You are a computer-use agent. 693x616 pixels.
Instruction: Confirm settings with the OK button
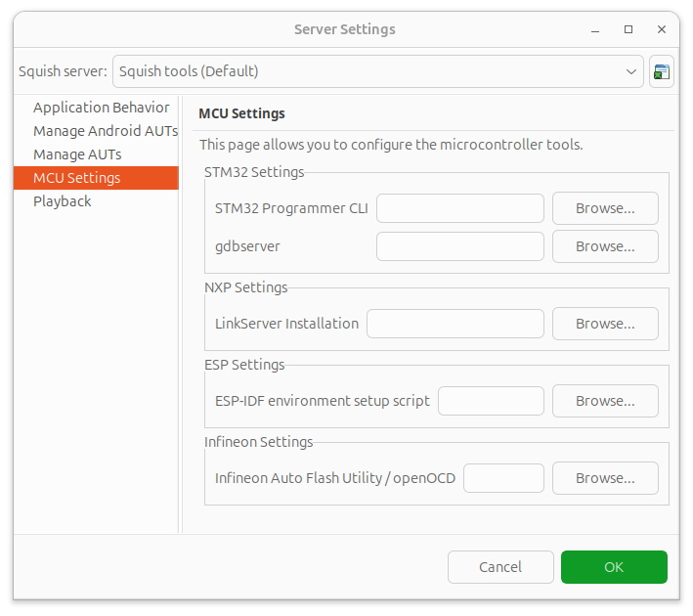click(x=614, y=567)
